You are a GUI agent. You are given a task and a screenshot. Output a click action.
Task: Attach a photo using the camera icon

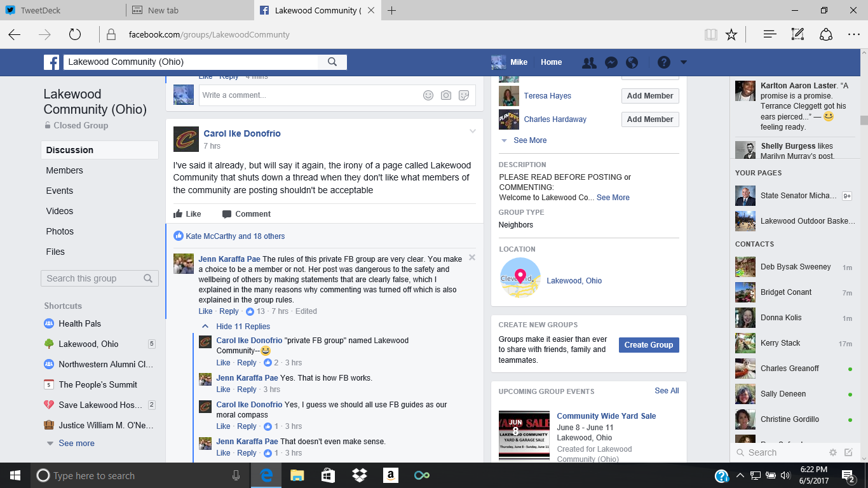click(446, 95)
